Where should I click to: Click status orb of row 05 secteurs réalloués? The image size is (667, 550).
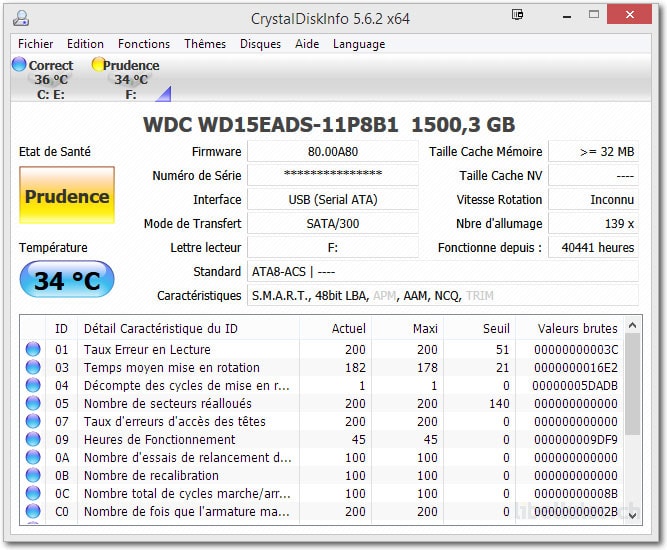click(x=33, y=403)
